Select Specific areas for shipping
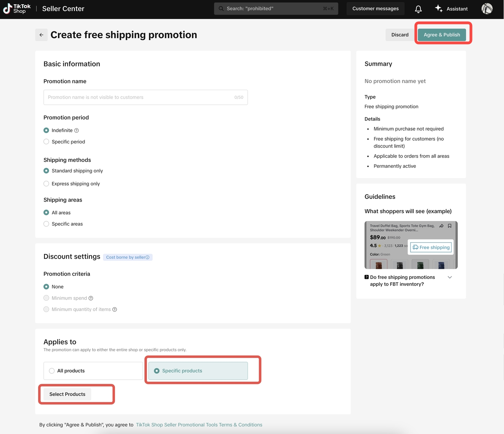Screen dimensions: 504x434 pyautogui.click(x=46, y=224)
